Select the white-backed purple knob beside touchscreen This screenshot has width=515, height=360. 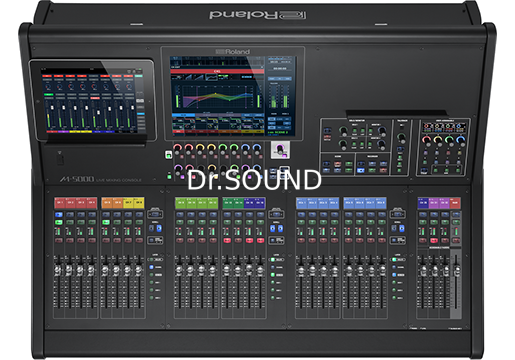click(280, 150)
